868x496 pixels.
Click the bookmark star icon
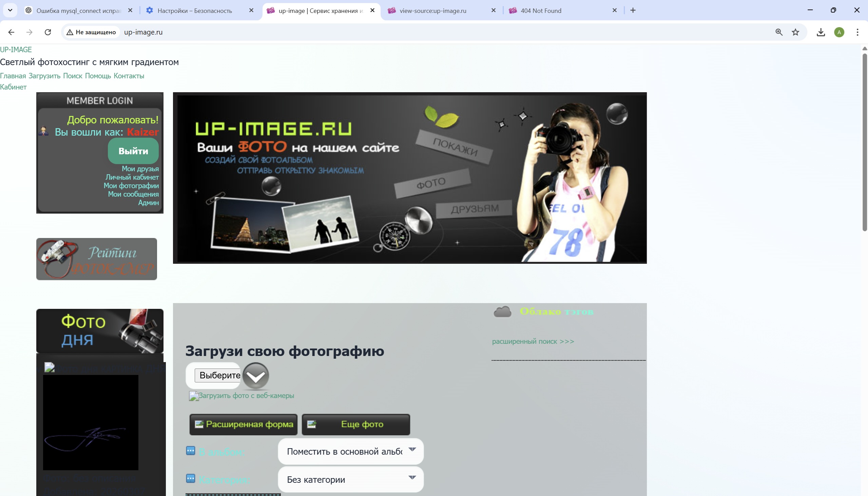[795, 32]
